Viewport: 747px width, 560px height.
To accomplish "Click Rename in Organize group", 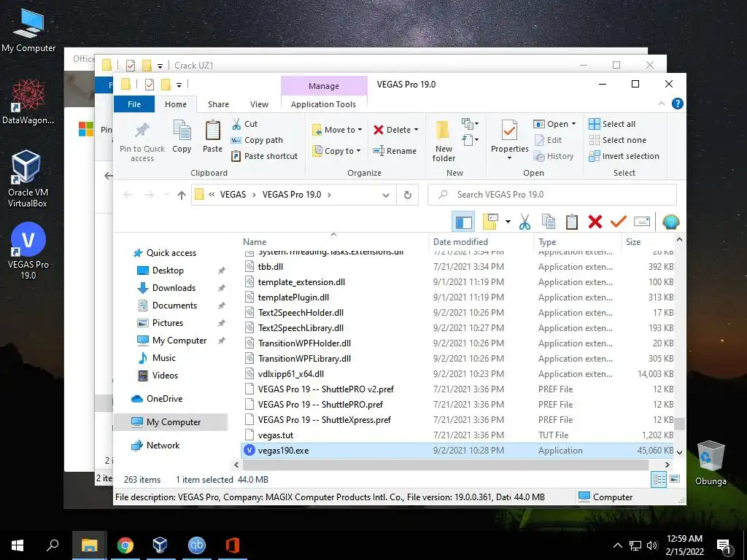I will 395,151.
